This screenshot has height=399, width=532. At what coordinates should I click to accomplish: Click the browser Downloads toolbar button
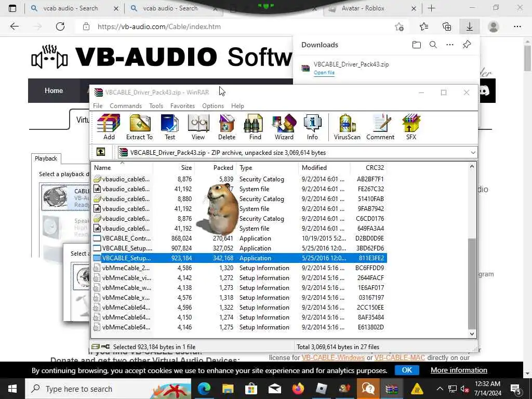point(470,26)
